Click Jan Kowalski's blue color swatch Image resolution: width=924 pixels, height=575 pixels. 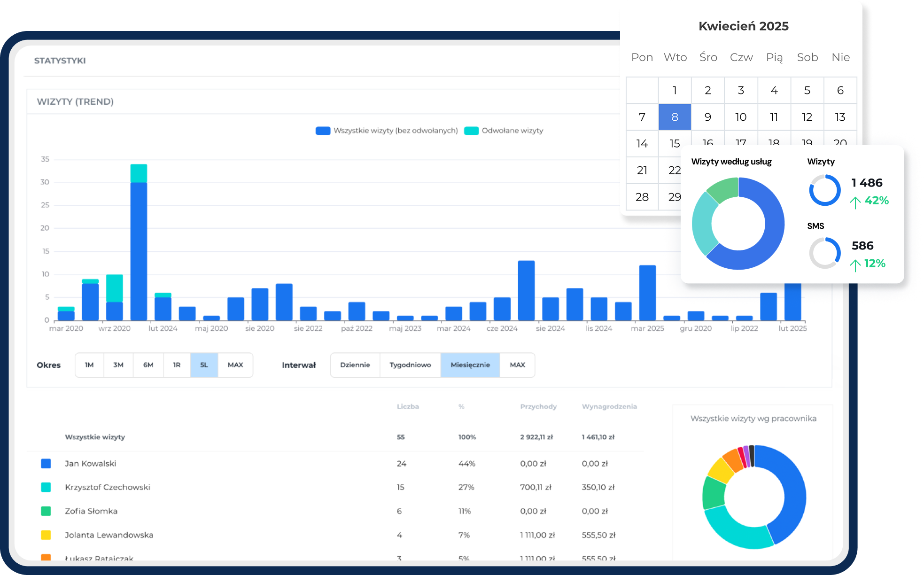tap(46, 464)
